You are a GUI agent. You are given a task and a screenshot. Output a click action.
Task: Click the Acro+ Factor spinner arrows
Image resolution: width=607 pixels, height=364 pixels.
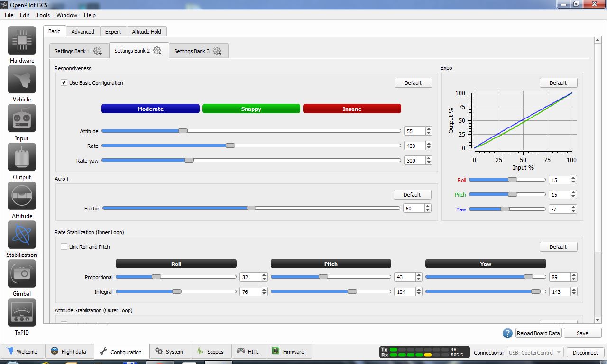[x=428, y=209]
